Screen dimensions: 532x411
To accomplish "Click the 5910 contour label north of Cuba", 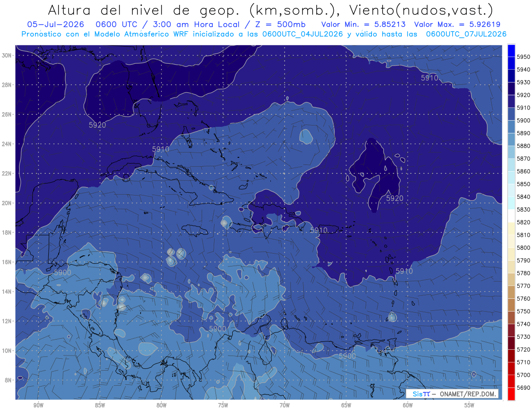I will 160,149.
